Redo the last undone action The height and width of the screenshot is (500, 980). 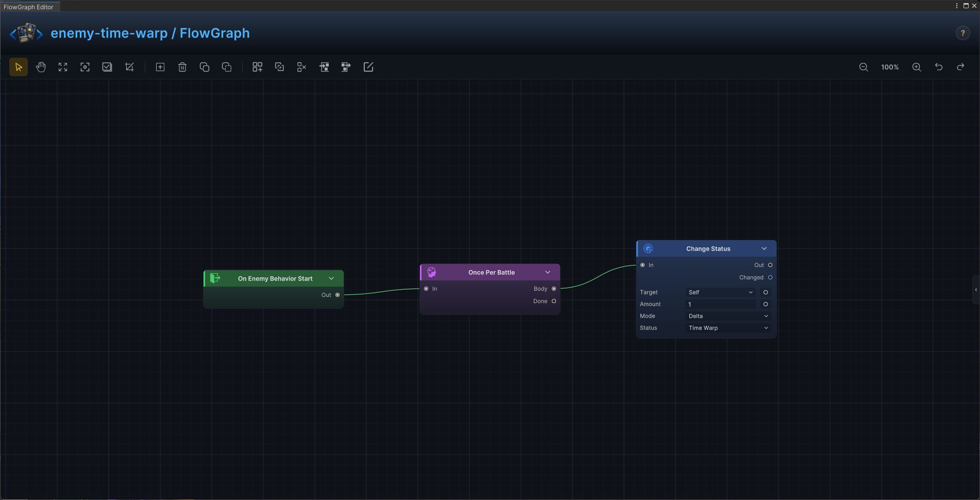click(x=961, y=67)
